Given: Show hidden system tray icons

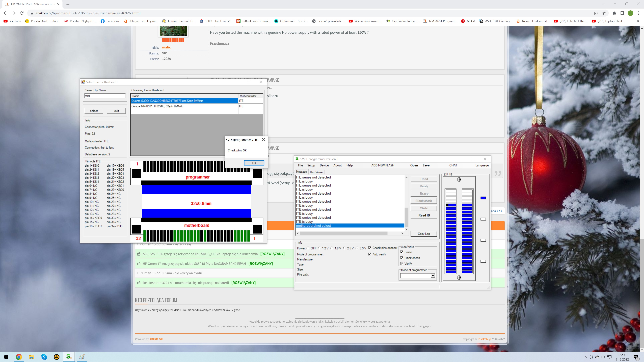Looking at the screenshot, I should [585, 357].
